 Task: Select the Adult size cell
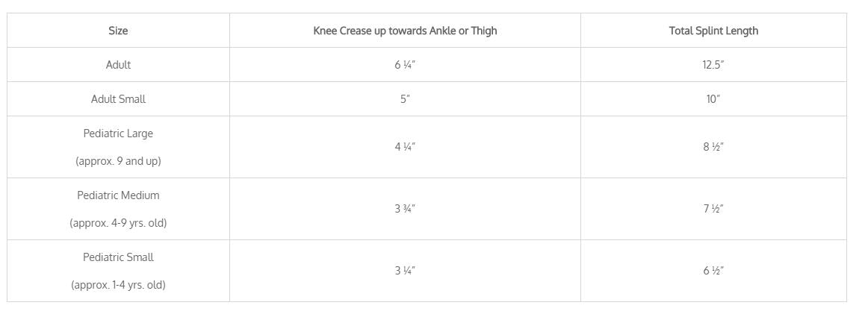click(x=118, y=65)
